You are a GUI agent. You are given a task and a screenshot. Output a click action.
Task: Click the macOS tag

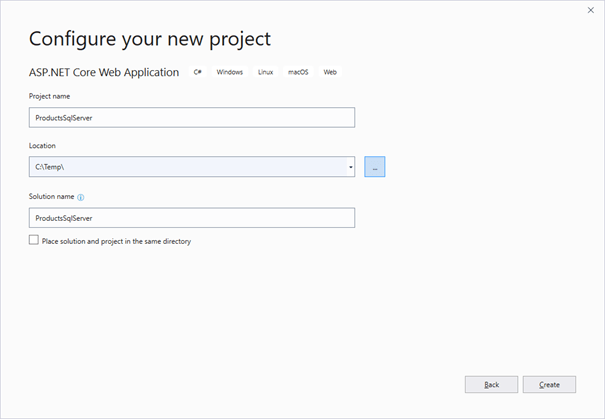[x=298, y=72]
